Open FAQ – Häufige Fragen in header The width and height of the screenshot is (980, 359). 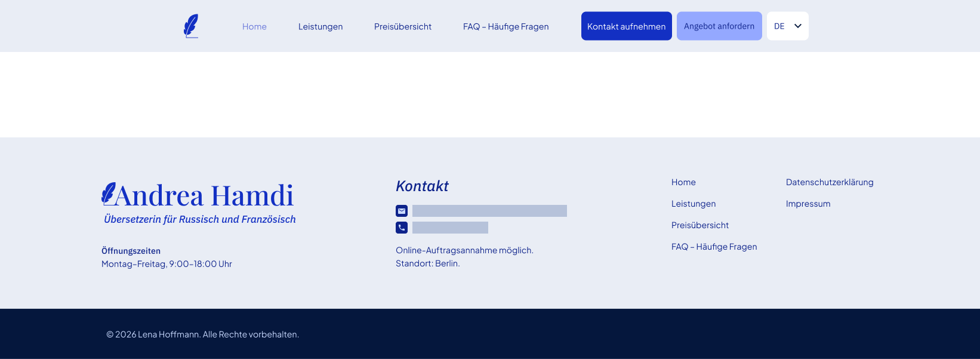point(506,27)
